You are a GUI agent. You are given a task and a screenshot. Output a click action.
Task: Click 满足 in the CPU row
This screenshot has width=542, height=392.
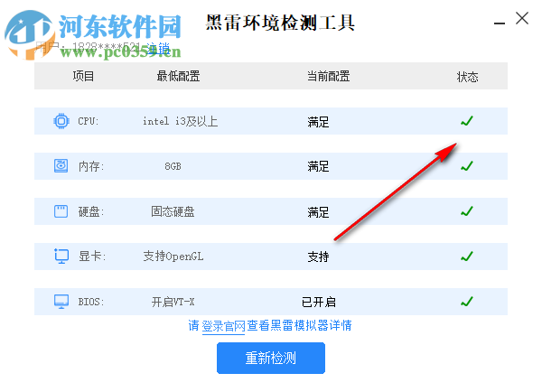[318, 122]
